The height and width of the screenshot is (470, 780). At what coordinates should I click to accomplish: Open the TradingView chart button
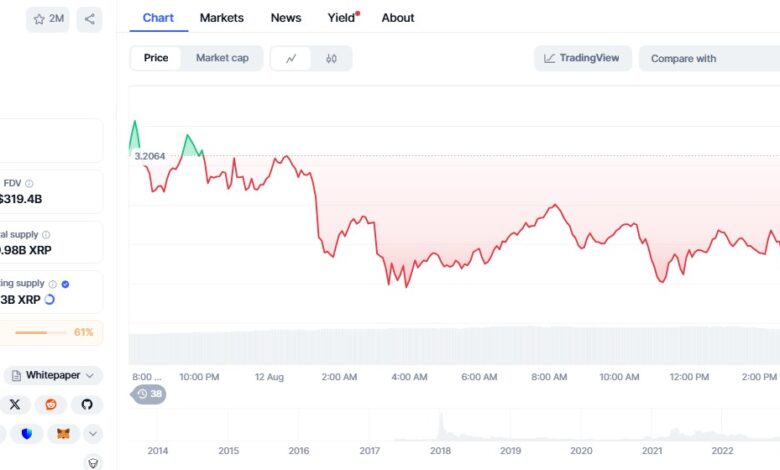pos(582,58)
